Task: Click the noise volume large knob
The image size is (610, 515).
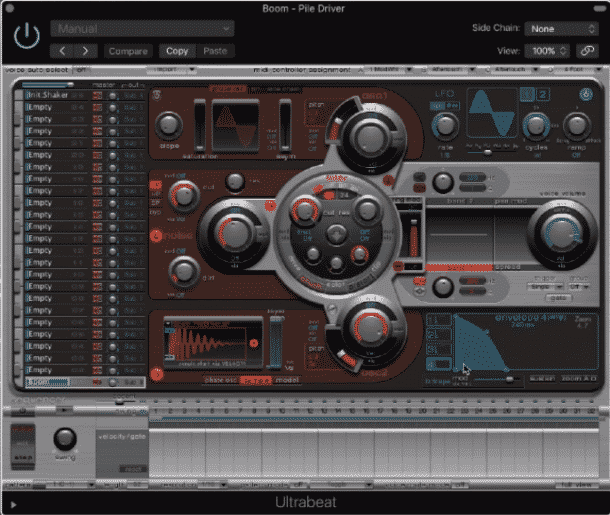Action: (234, 233)
